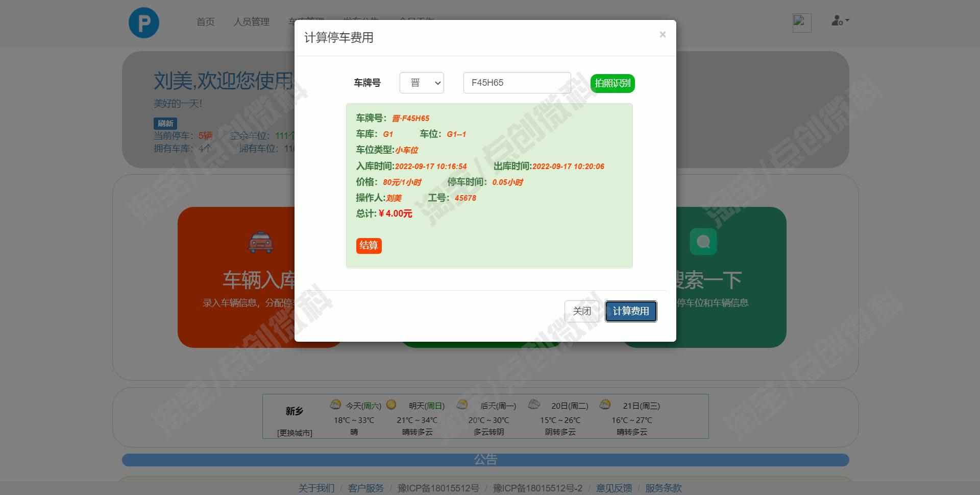Click the 车辆入库 orange card
The width and height of the screenshot is (980, 495).
pyautogui.click(x=236, y=277)
